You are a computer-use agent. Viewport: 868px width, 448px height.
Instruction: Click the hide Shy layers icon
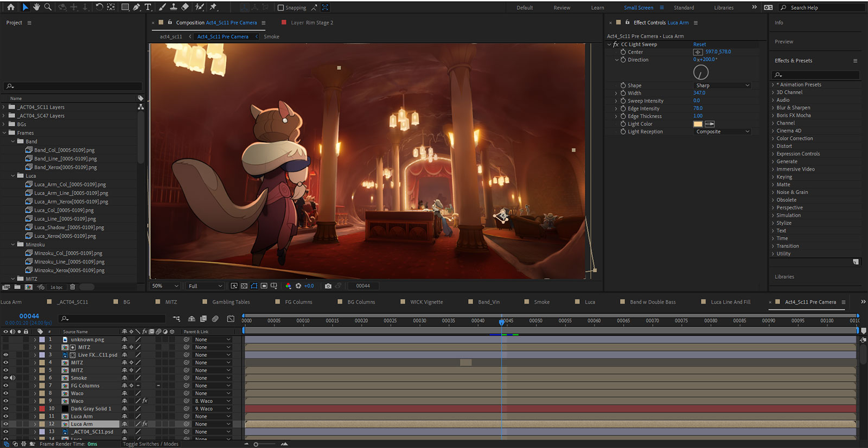(192, 319)
